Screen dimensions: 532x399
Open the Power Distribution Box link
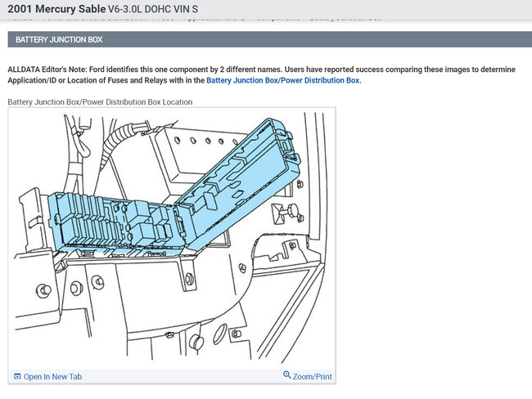point(320,81)
